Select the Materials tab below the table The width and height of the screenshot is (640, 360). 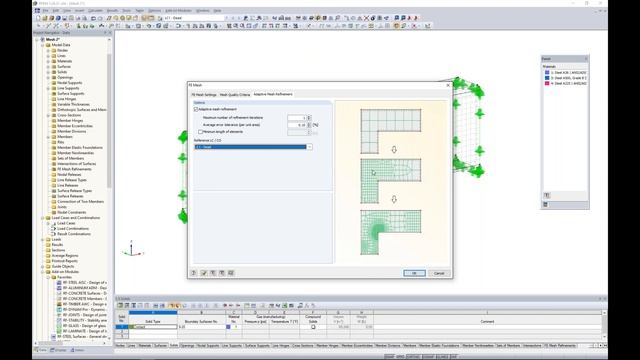coord(144,345)
